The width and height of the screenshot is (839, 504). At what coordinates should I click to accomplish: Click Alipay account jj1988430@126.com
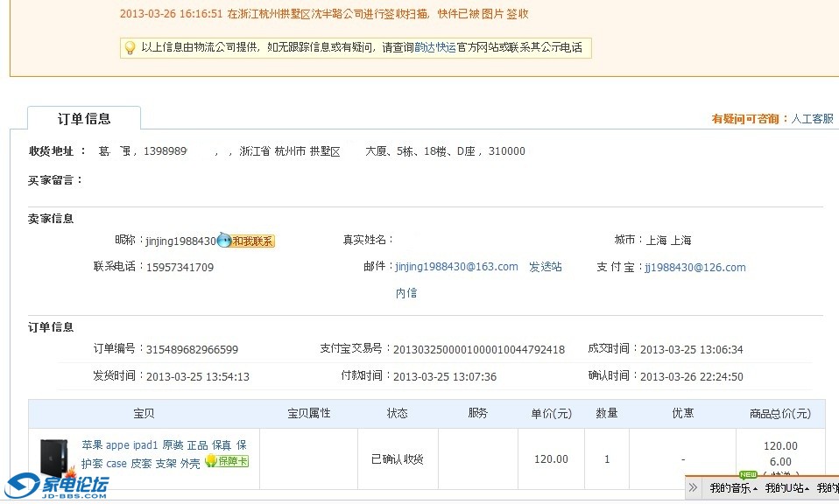click(695, 268)
